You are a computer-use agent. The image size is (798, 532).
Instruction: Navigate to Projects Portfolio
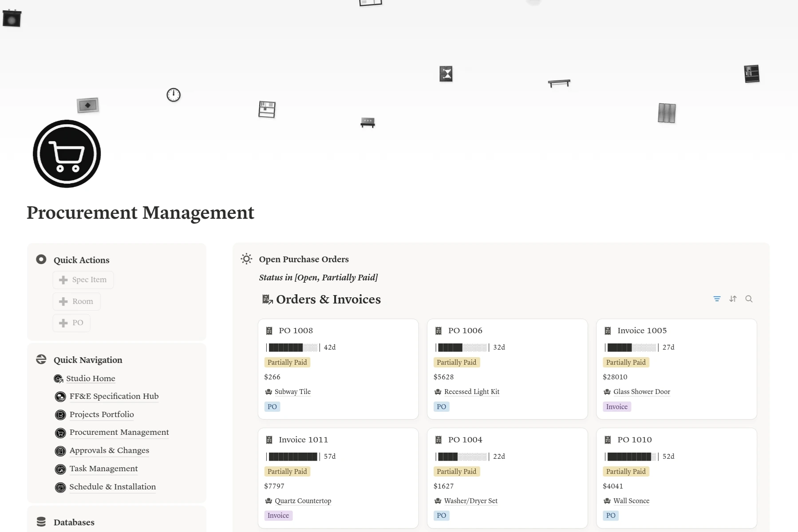102,414
